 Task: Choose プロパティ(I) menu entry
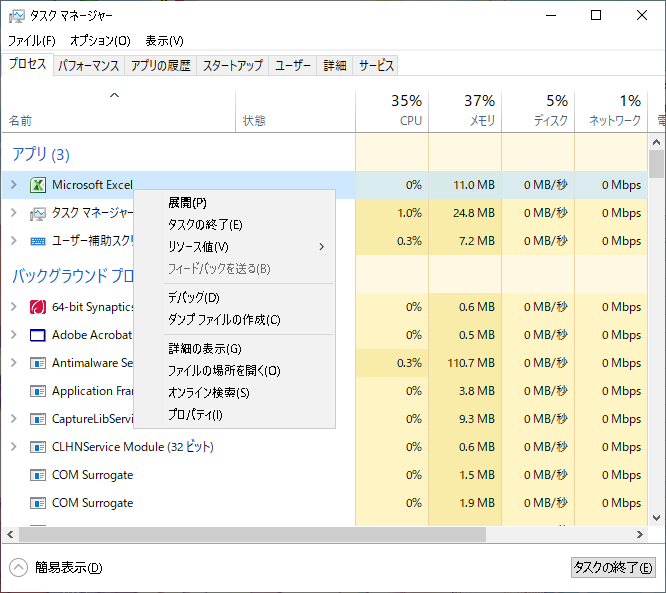click(x=234, y=415)
